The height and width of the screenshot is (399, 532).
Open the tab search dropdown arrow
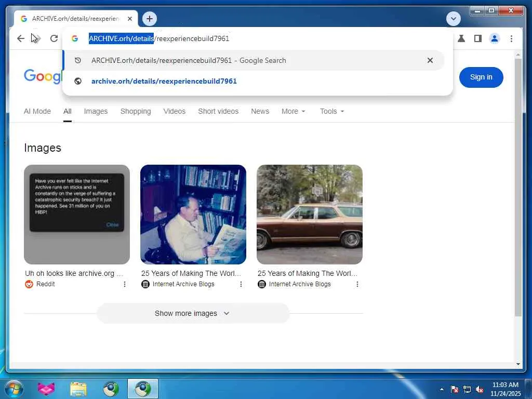(x=453, y=19)
